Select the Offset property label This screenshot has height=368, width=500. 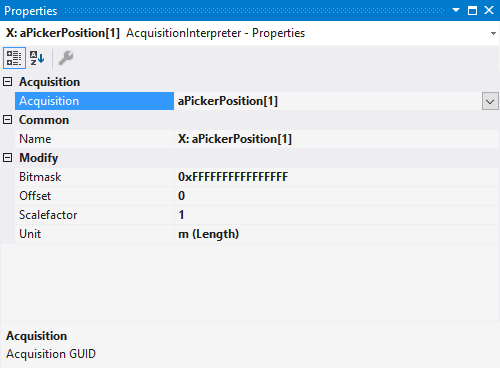point(94,196)
